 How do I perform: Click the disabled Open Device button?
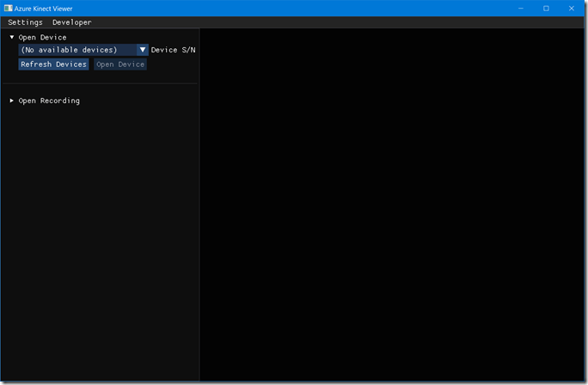point(120,64)
